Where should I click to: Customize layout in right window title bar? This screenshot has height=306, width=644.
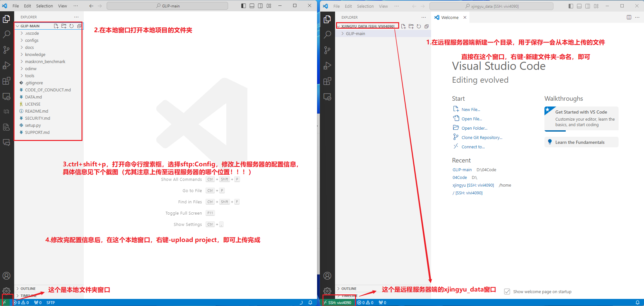click(596, 6)
